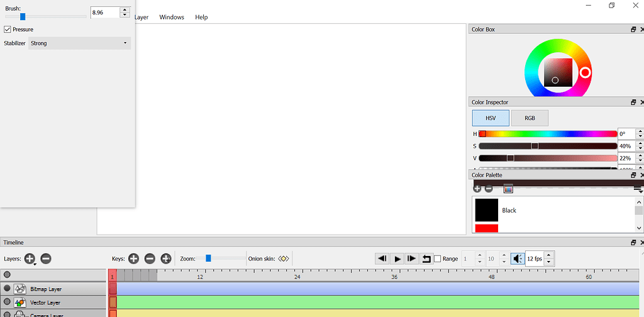Viewport: 644px width, 317px height.
Task: Add a color to the Color Palette
Action: [477, 189]
